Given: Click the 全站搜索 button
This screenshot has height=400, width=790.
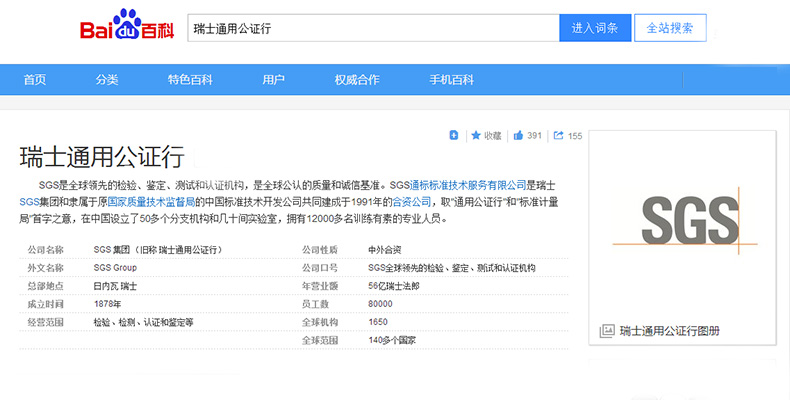Looking at the screenshot, I should pos(670,28).
